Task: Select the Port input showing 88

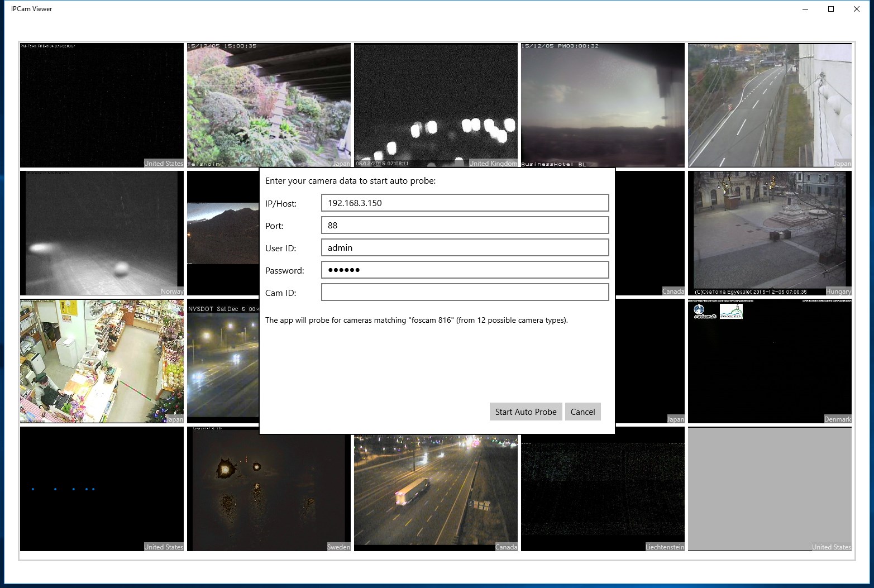Action: [465, 225]
